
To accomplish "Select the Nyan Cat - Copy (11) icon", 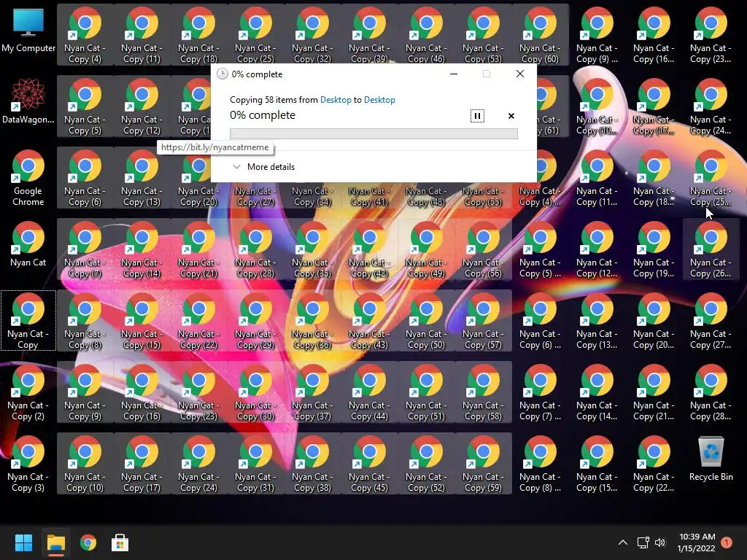I will pos(142,34).
